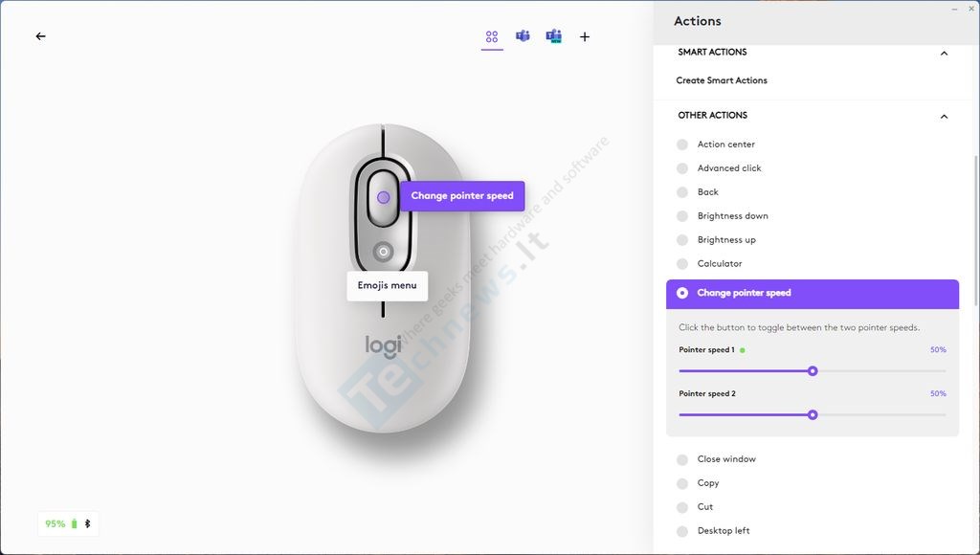Add an application profile with plus icon
The width and height of the screenshot is (980, 555).
click(x=585, y=37)
